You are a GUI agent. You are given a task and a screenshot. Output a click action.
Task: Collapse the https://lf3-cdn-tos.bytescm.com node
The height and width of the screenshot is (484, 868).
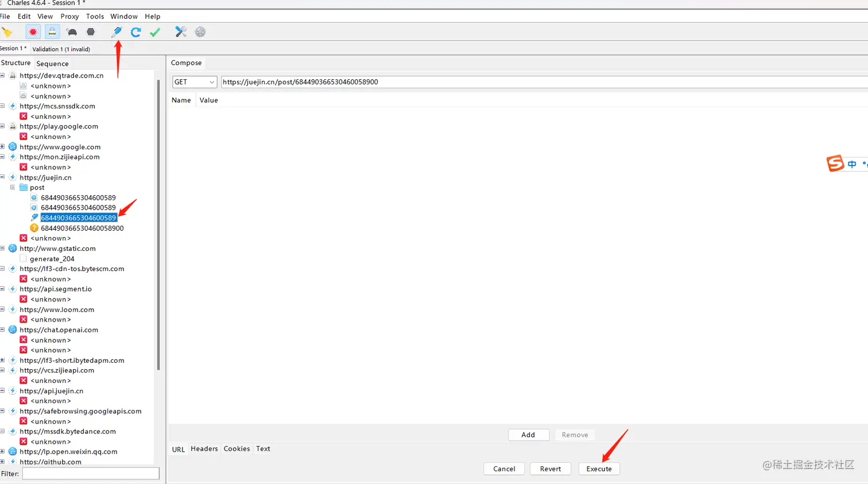[x=2, y=268]
